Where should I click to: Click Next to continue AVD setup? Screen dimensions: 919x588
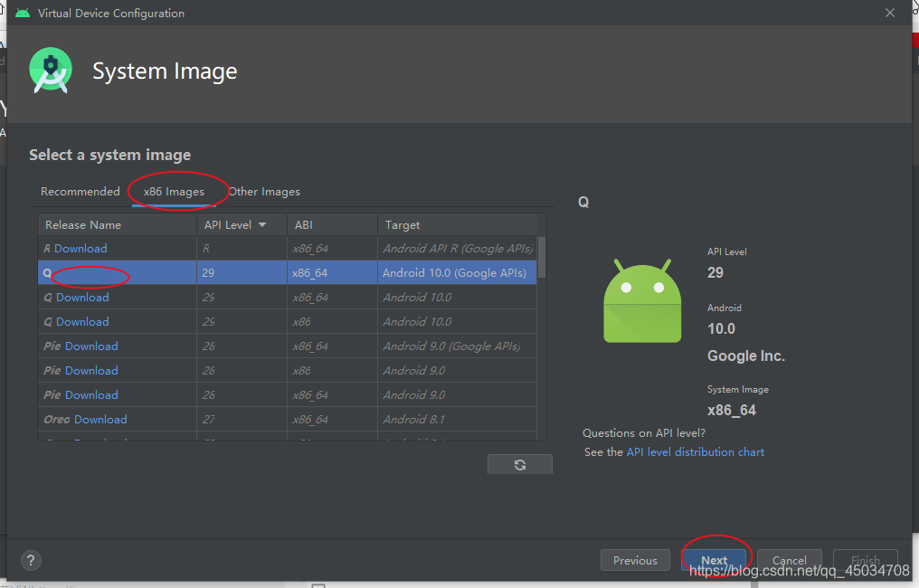(714, 559)
